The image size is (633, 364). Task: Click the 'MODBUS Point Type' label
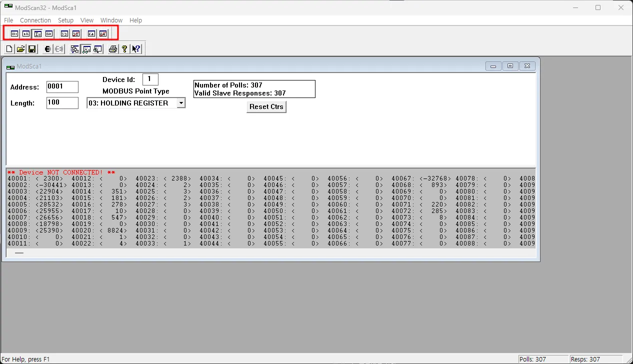point(136,91)
